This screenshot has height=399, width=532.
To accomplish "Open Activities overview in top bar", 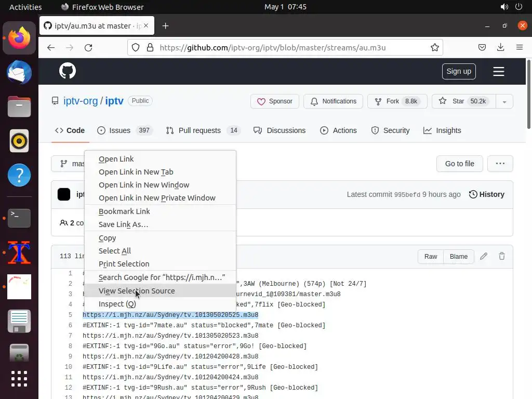I will tap(25, 7).
